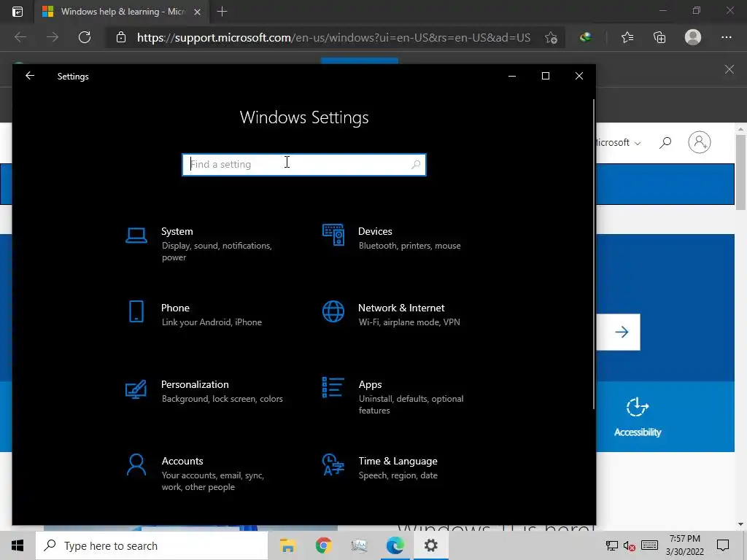Open Microsoft Edge from taskbar
The height and width of the screenshot is (560, 747).
[395, 545]
